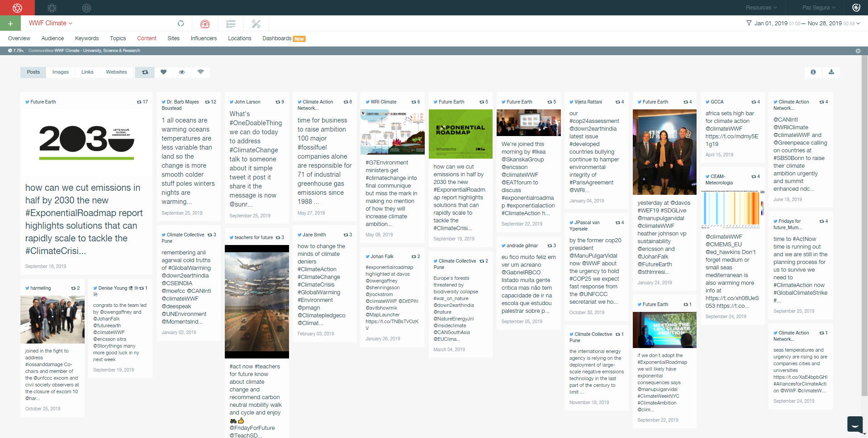The image size is (868, 438).
Task: Toggle sort by retweets filter
Action: pos(145,72)
